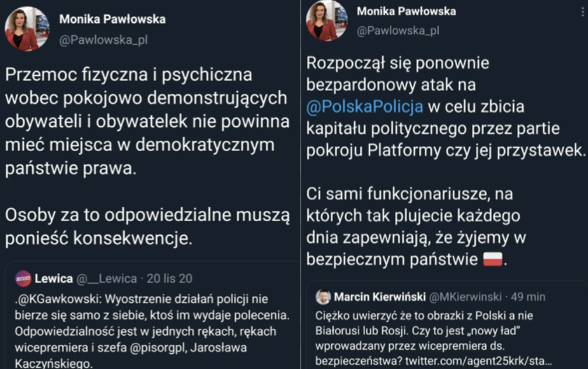Image resolution: width=588 pixels, height=369 pixels.
Task: Open the Lewica account name
Action: 53,279
